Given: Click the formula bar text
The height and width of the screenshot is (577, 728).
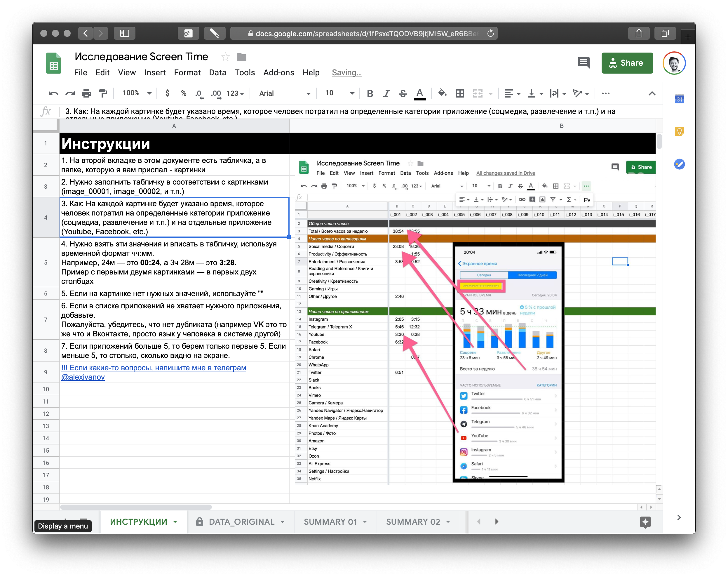Looking at the screenshot, I should pyautogui.click(x=340, y=112).
